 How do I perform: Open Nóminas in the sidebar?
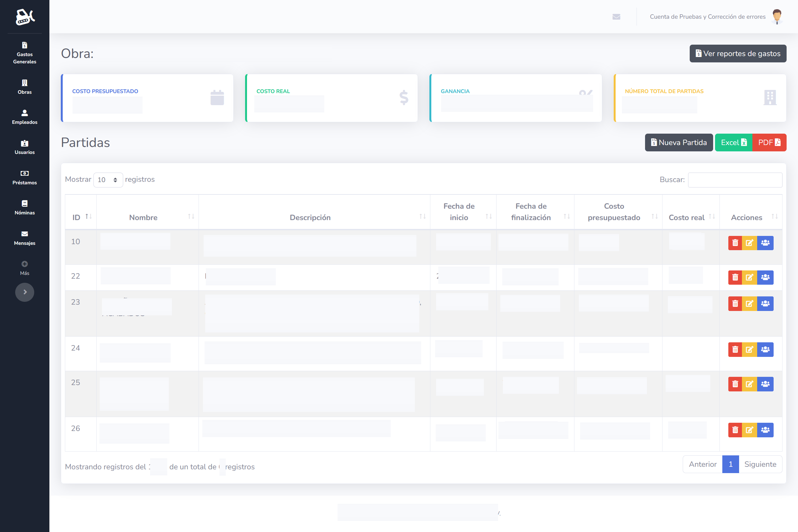(x=24, y=208)
